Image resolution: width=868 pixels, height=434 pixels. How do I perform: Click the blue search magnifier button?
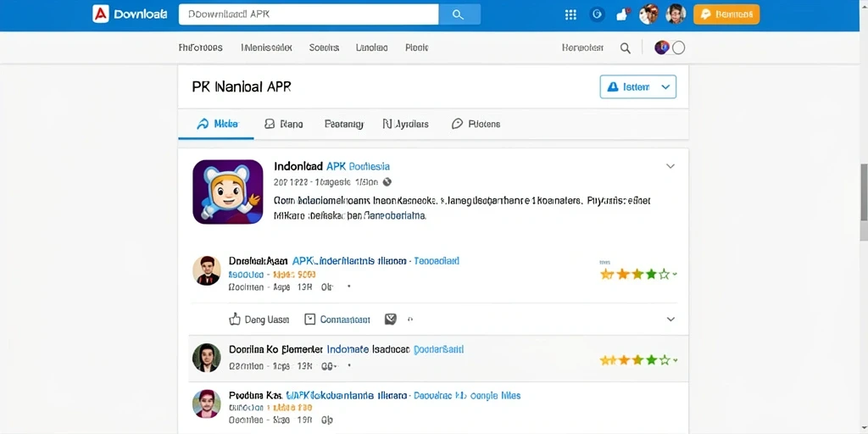click(x=459, y=15)
